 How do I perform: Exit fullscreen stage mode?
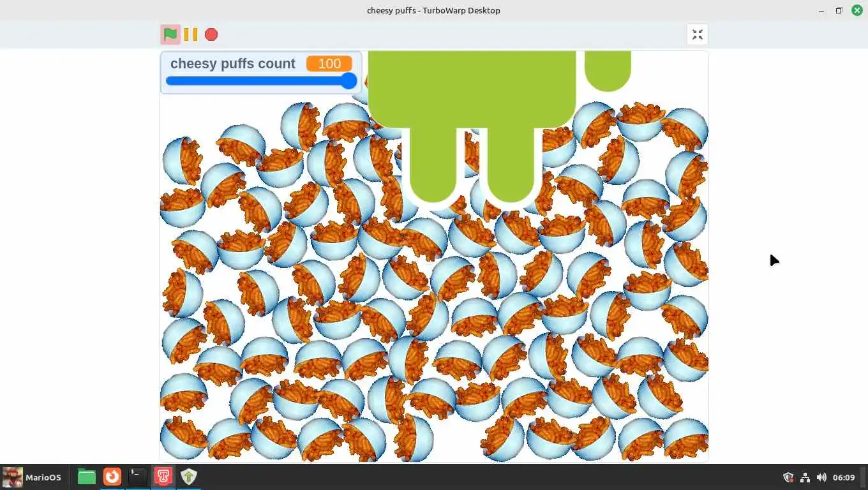[697, 34]
